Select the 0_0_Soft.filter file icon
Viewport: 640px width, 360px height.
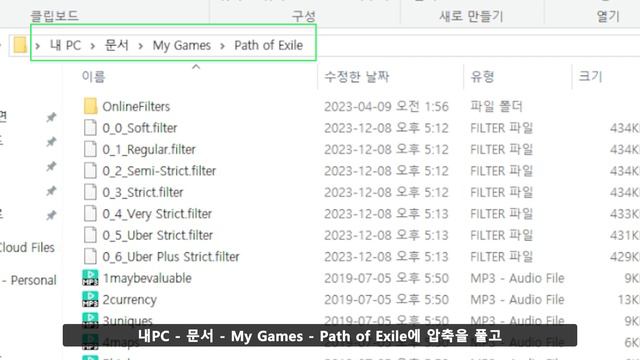(x=90, y=128)
